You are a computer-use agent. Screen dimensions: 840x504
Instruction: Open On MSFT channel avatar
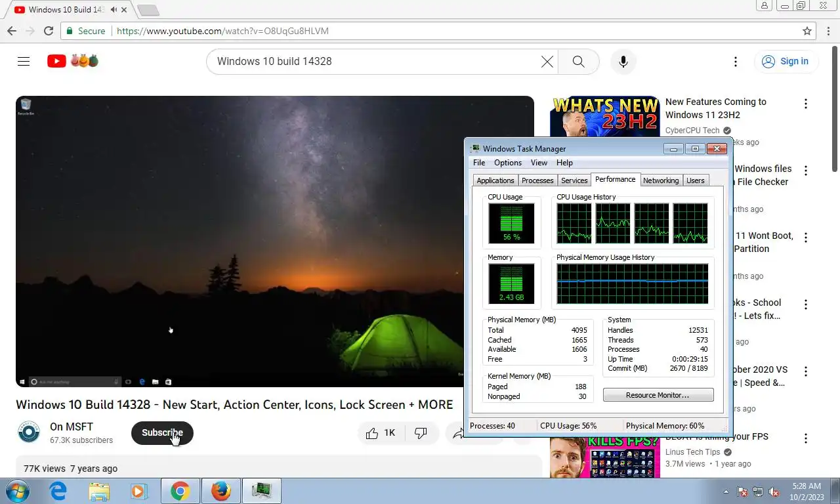pos(29,432)
